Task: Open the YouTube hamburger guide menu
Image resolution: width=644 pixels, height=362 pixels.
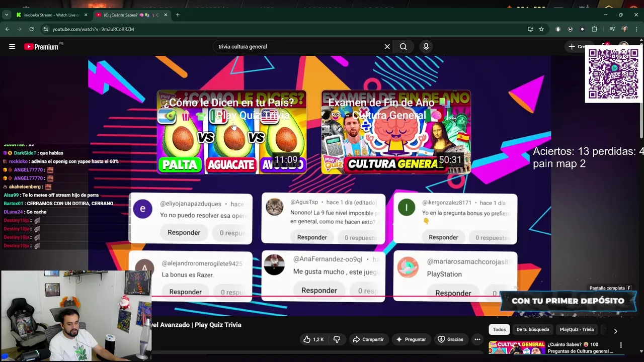Action: coord(12,47)
